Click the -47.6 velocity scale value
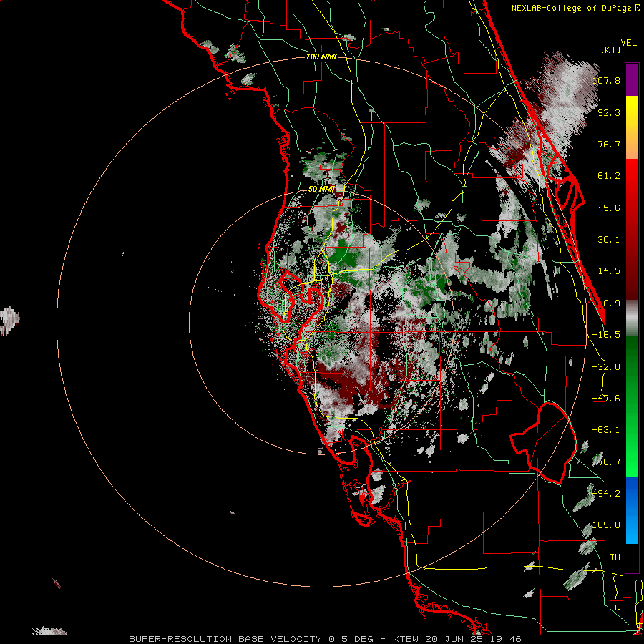The height and width of the screenshot is (644, 644). click(x=606, y=399)
